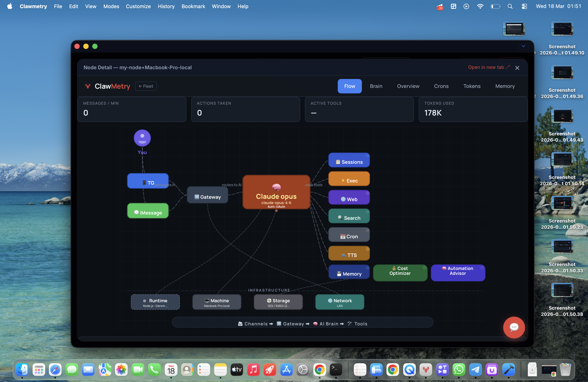Expand the chevron at window top-right

(523, 46)
